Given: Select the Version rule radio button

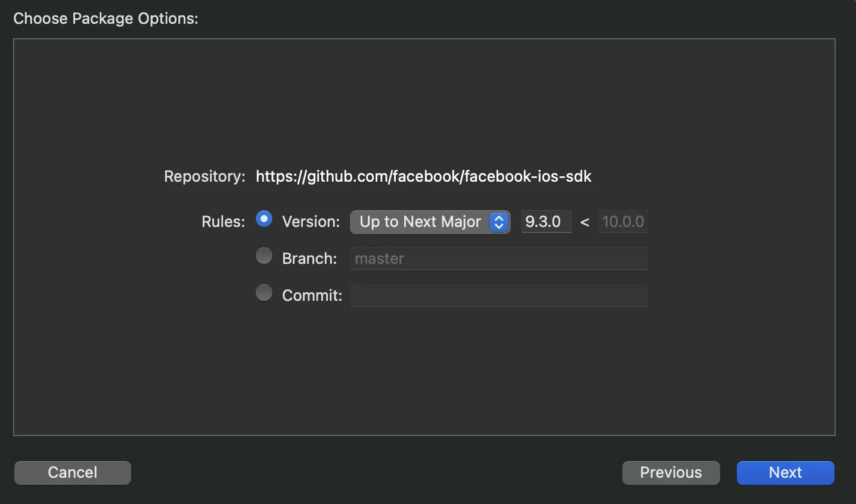Looking at the screenshot, I should point(264,220).
